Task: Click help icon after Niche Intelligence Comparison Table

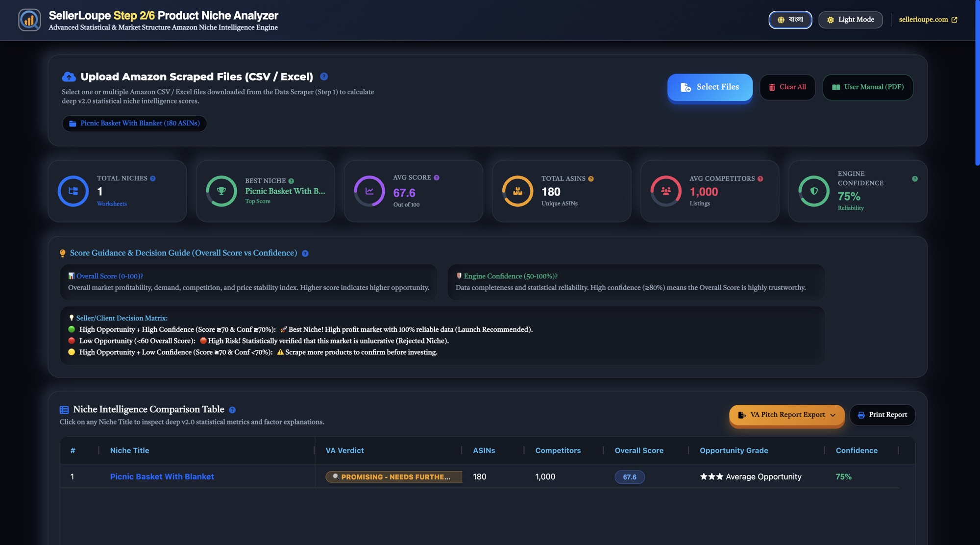Action: [x=232, y=410]
